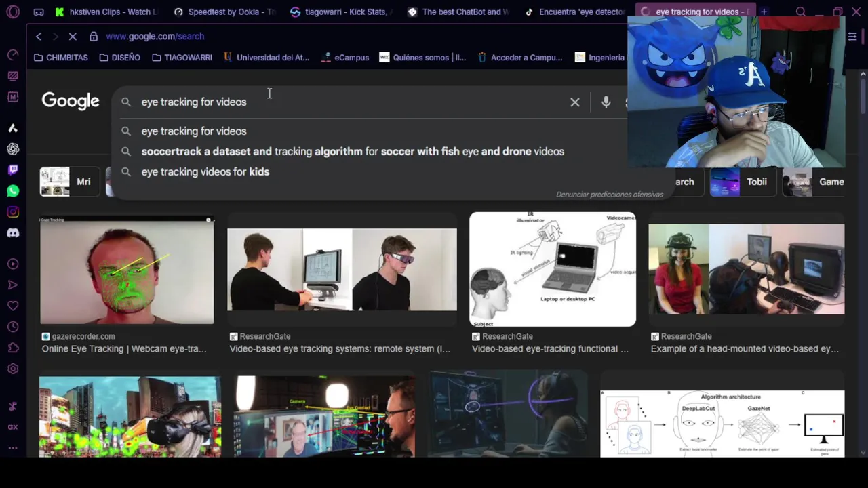Open bookmarks heart sidebar icon
The image size is (868, 488).
tap(13, 306)
